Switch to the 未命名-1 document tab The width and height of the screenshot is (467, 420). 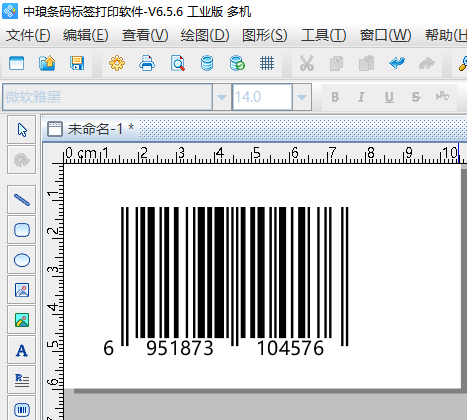tap(91, 129)
